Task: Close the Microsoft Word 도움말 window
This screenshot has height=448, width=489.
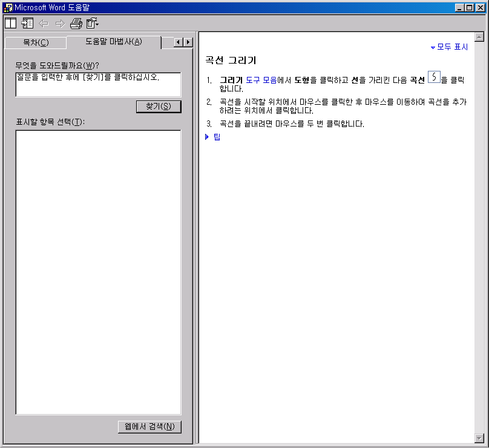Action: (x=481, y=7)
